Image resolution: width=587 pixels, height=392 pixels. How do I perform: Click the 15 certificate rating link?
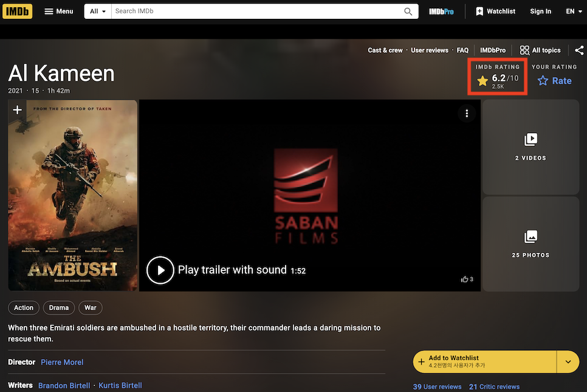pos(35,91)
